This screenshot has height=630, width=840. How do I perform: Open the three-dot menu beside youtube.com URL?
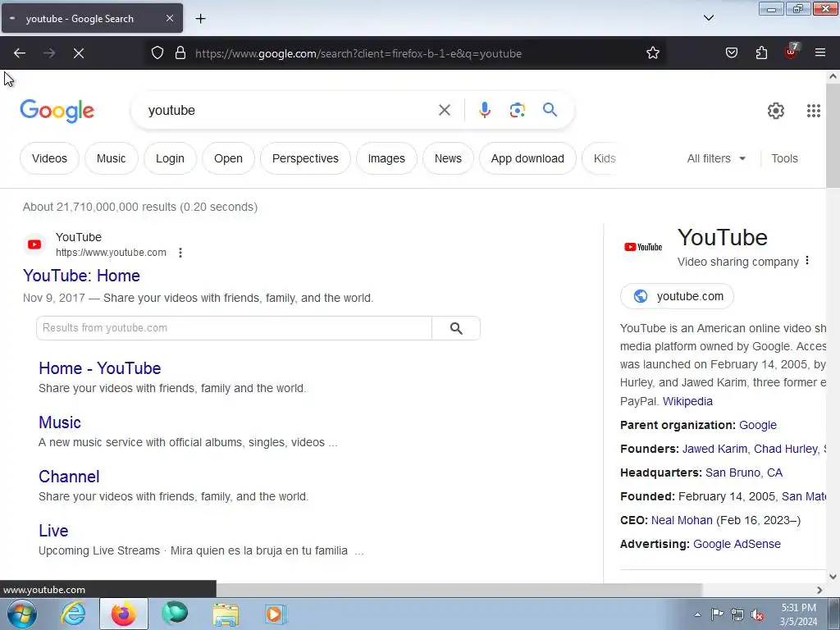[x=180, y=253]
